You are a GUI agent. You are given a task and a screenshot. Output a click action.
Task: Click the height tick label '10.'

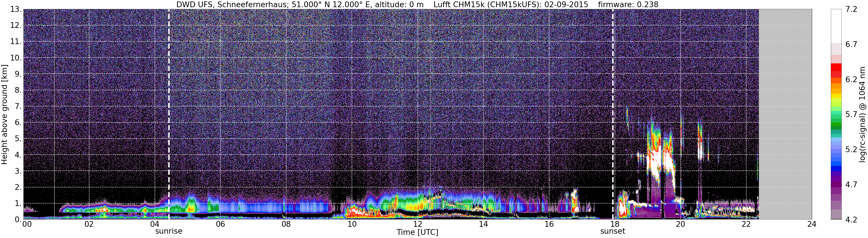click(x=16, y=58)
